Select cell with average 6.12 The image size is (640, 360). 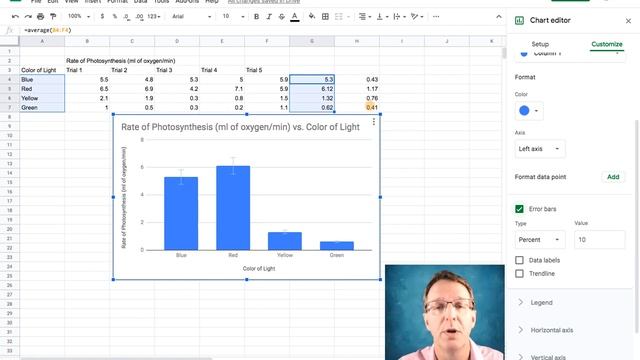312,89
